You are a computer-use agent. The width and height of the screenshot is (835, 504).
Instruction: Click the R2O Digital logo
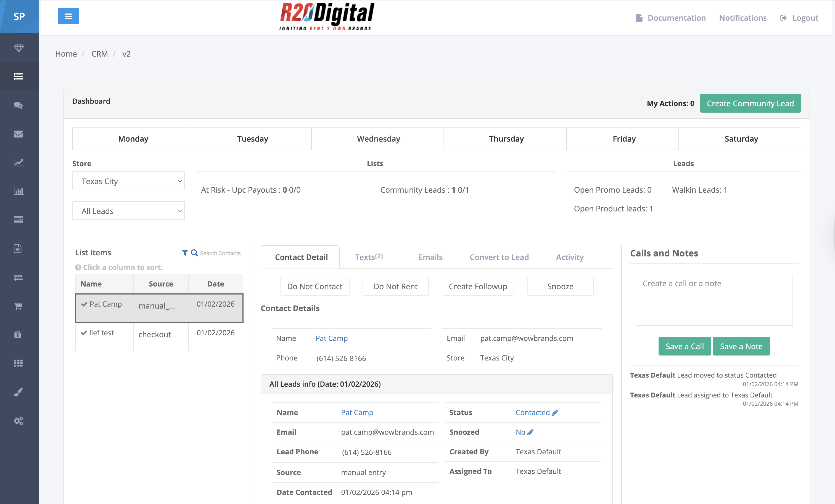[x=327, y=17]
